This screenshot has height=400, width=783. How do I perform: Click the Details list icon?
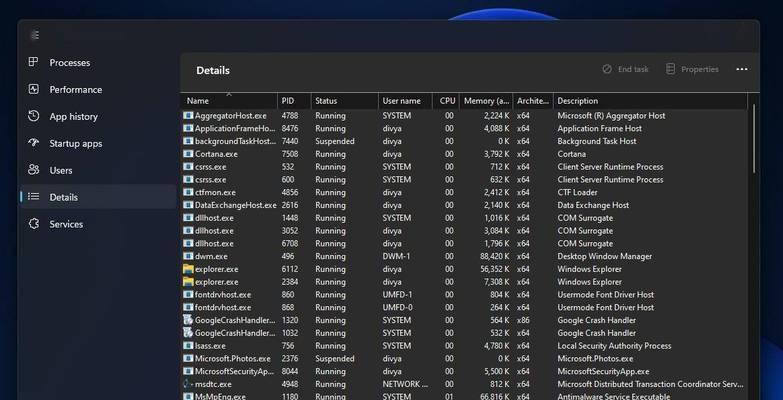(33, 197)
